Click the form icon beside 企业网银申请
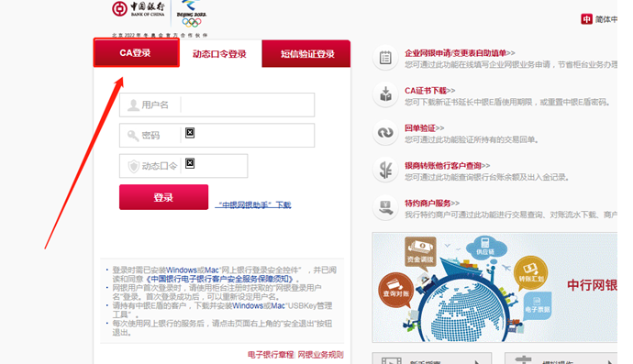 coord(385,58)
